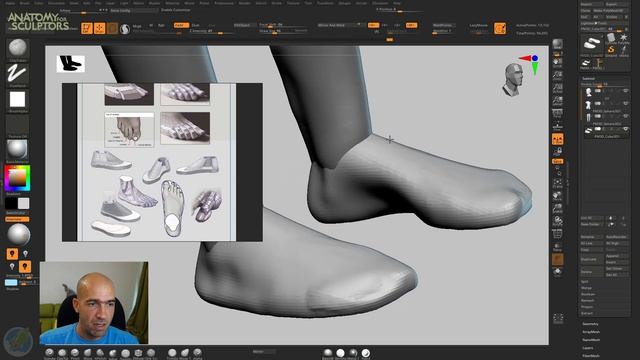Toggle the Floor grid icon
The width and height of the screenshot is (640, 360).
[558, 126]
